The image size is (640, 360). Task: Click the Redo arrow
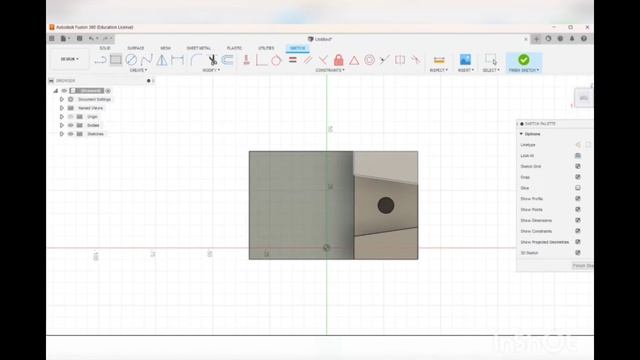point(105,39)
